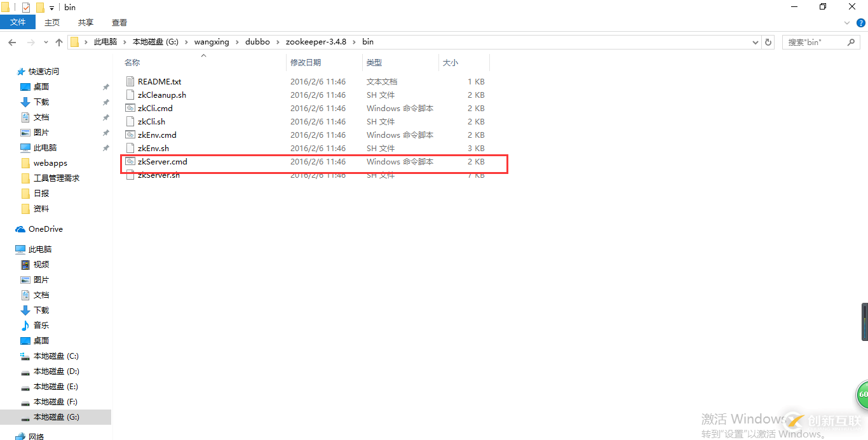Open 日报 folder in sidebar
This screenshot has width=868, height=440.
(x=41, y=194)
